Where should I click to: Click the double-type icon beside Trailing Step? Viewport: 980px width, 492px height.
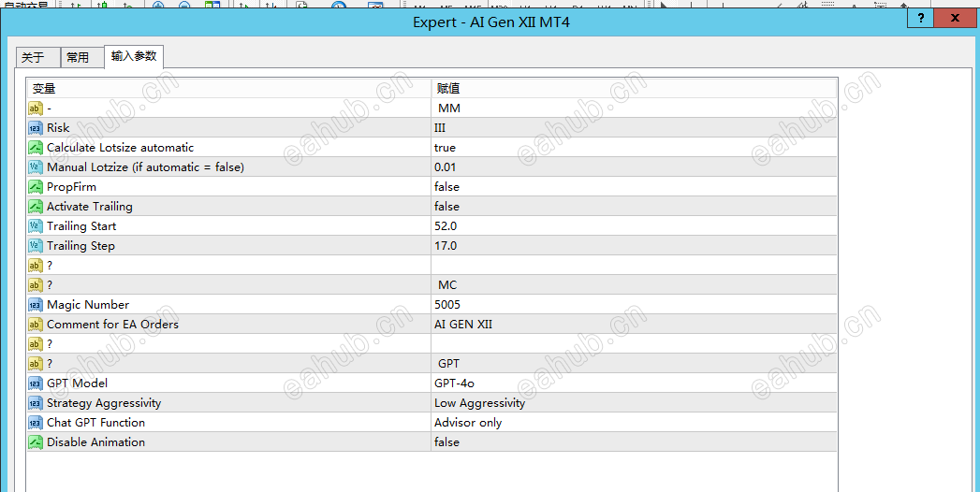point(35,246)
